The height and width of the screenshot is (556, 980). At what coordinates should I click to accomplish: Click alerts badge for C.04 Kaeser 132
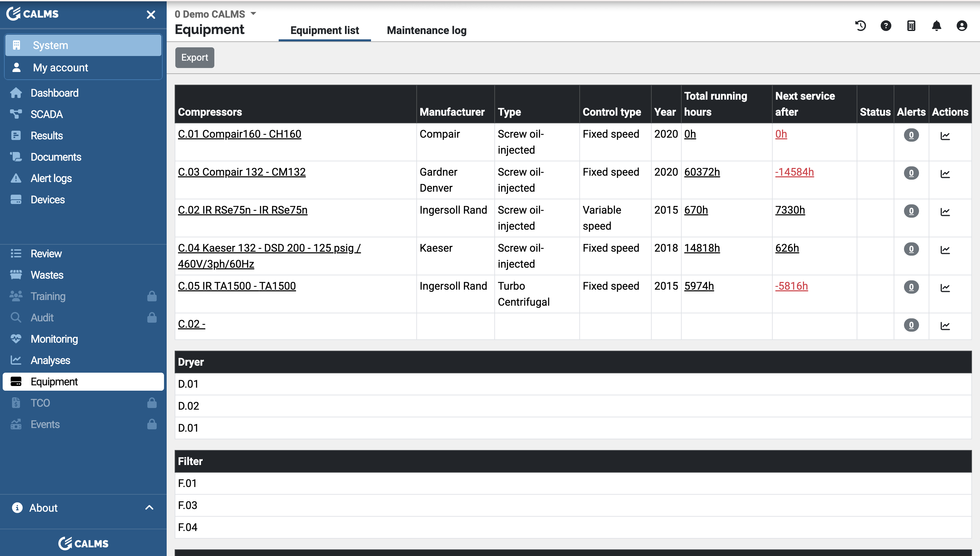(x=911, y=249)
